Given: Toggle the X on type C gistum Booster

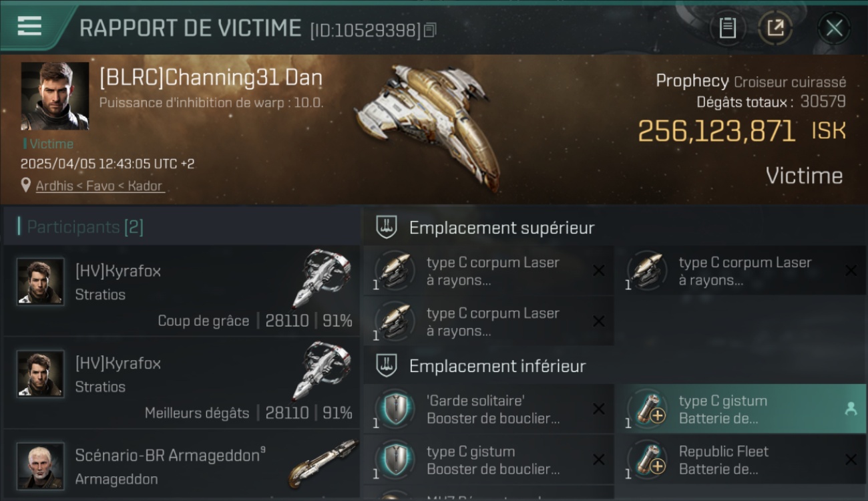Looking at the screenshot, I should (599, 460).
